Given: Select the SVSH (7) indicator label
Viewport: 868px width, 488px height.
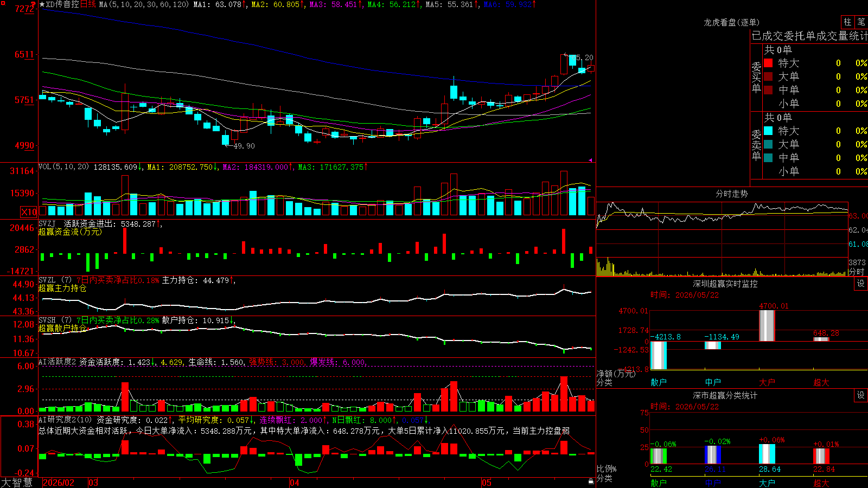Looking at the screenshot, I should pyautogui.click(x=55, y=320).
